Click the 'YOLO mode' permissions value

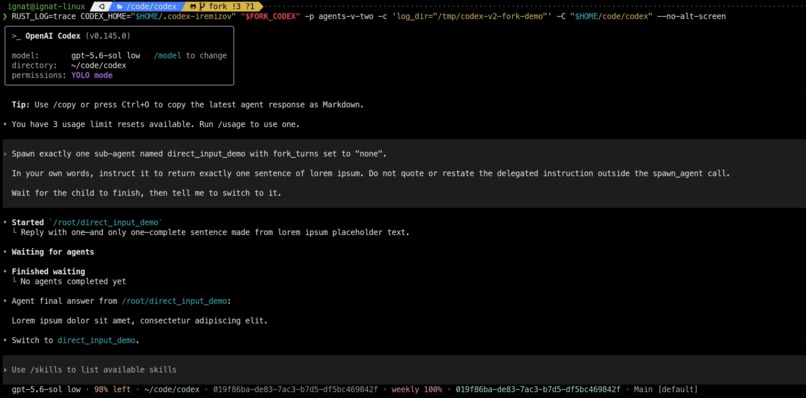(92, 75)
